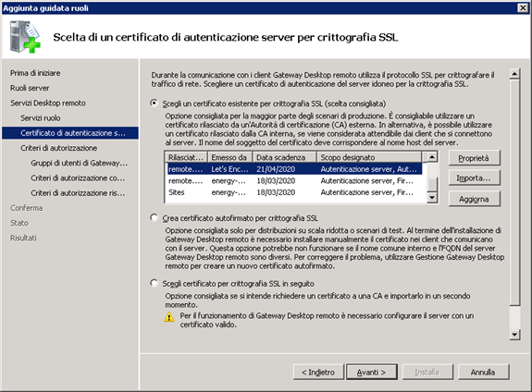
Task: Go to 'Criteri di autorizzazione' step
Action: pyautogui.click(x=58, y=148)
